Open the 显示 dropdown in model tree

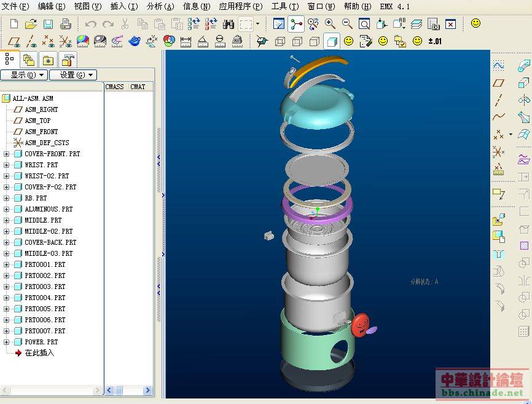[x=24, y=75]
